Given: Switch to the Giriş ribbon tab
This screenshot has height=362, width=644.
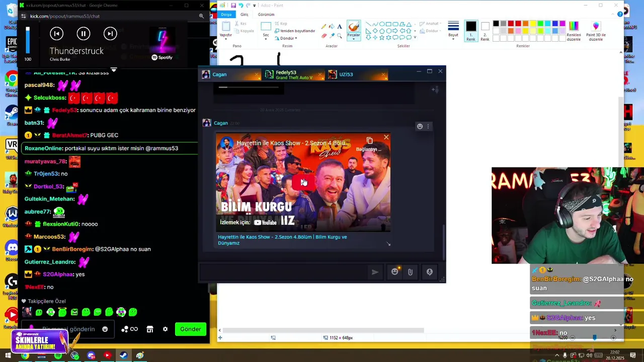Looking at the screenshot, I should (245, 15).
